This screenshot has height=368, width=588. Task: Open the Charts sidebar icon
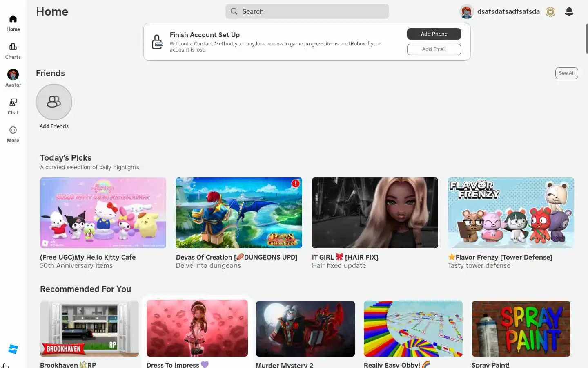[13, 47]
